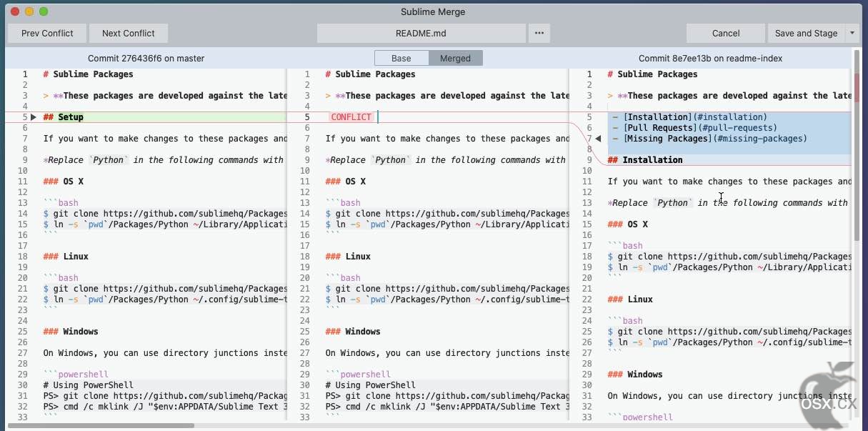This screenshot has width=868, height=431.
Task: Open the README.md file selector
Action: pos(421,33)
